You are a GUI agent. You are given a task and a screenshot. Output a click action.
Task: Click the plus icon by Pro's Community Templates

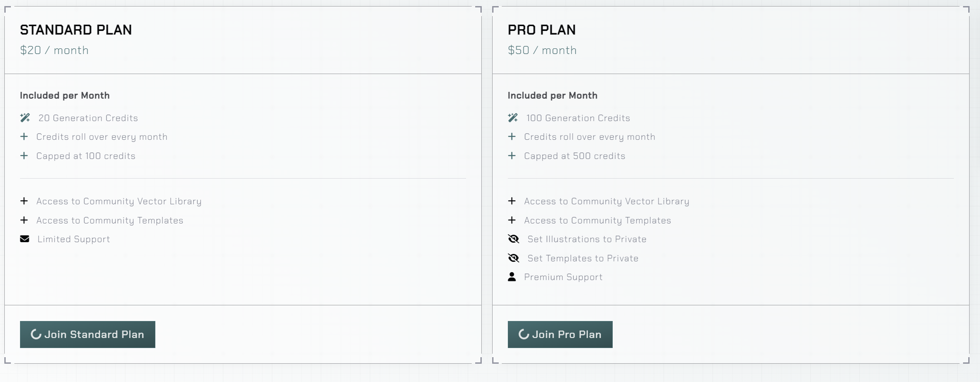(512, 220)
